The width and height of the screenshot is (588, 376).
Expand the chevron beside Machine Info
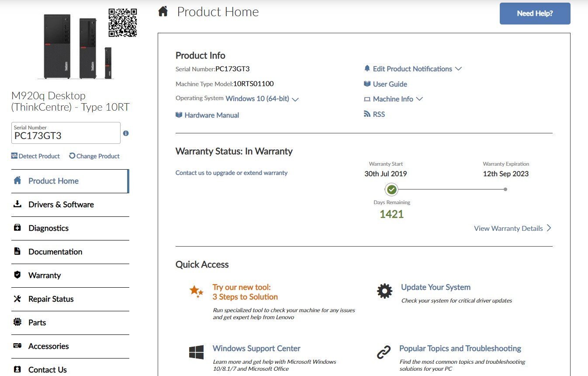[x=419, y=99]
